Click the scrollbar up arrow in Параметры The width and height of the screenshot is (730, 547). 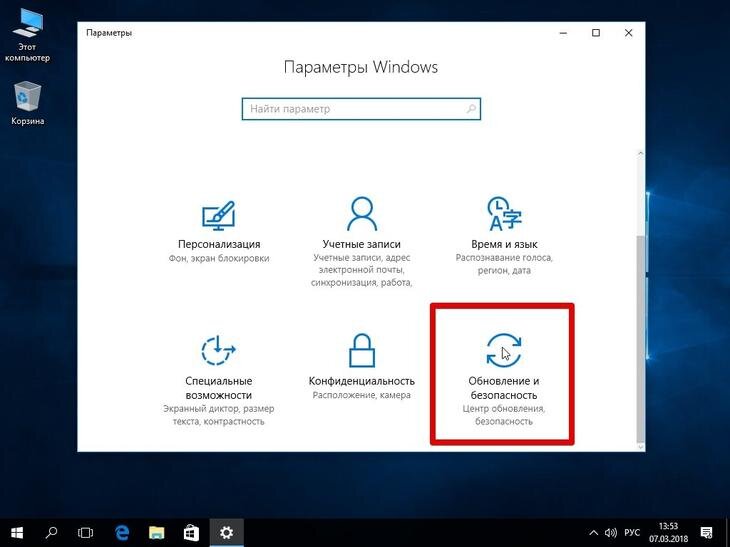pos(641,154)
